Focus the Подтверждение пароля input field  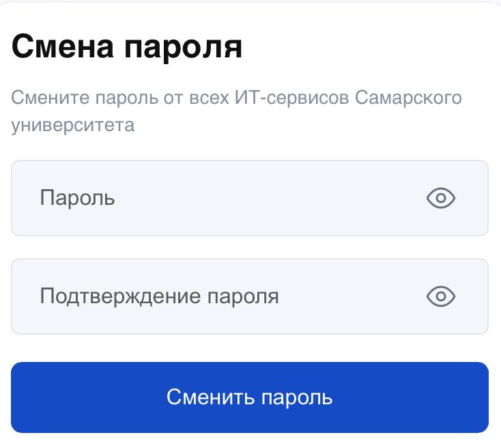pos(250,296)
